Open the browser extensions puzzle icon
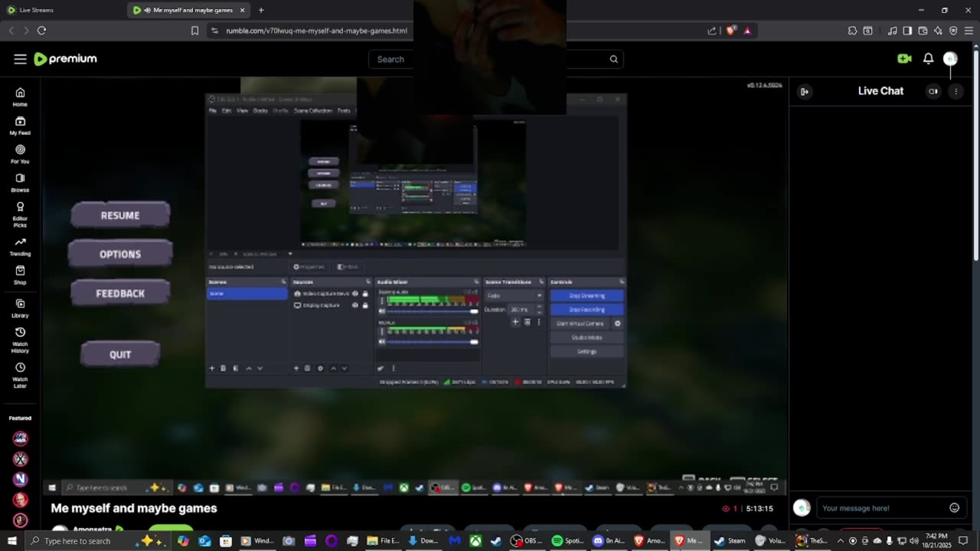This screenshot has height=551, width=980. pos(852,31)
